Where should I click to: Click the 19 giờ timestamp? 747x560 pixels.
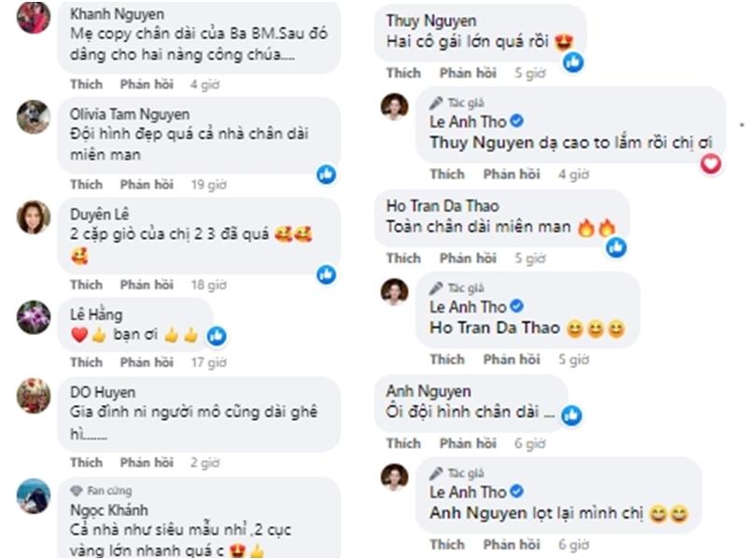(208, 185)
